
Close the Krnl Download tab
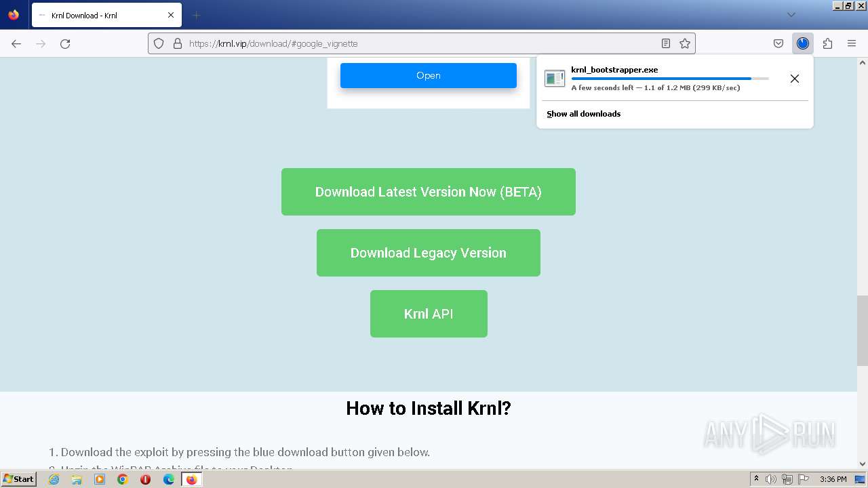(171, 15)
